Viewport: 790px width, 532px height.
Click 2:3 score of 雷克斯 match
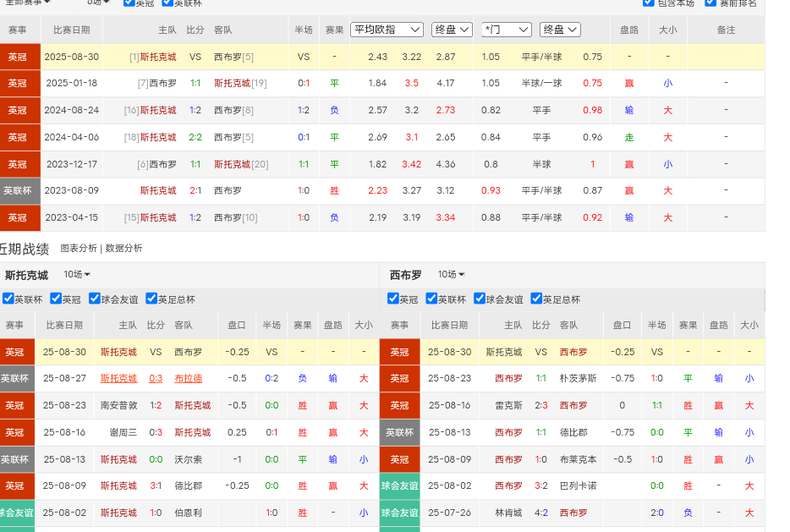[x=541, y=405]
